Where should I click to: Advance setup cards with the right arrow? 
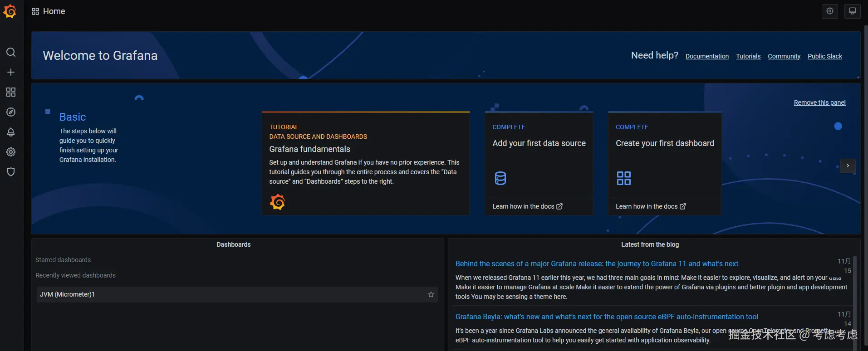pos(848,166)
